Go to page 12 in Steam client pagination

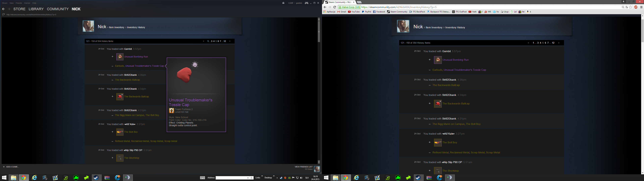[225, 41]
